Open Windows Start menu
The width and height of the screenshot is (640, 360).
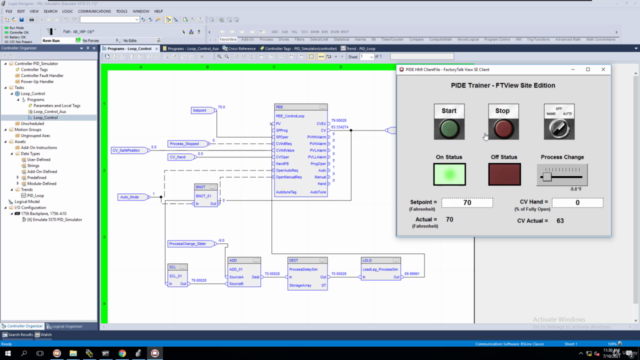(8, 353)
